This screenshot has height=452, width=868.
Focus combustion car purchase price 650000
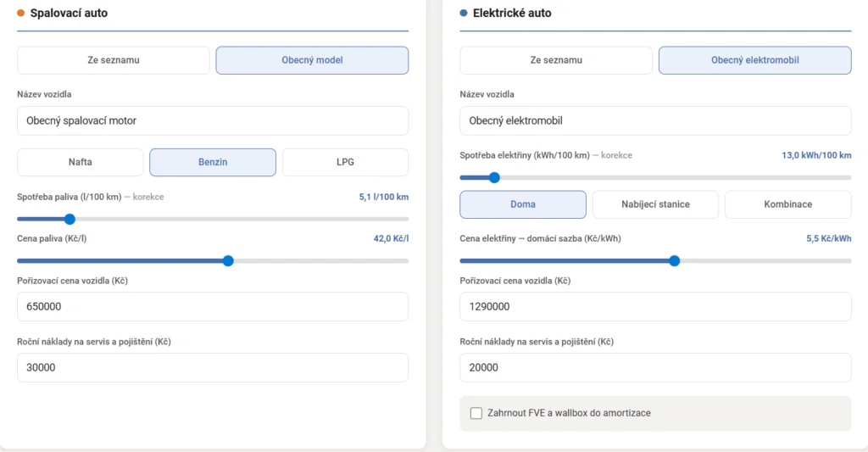click(213, 306)
